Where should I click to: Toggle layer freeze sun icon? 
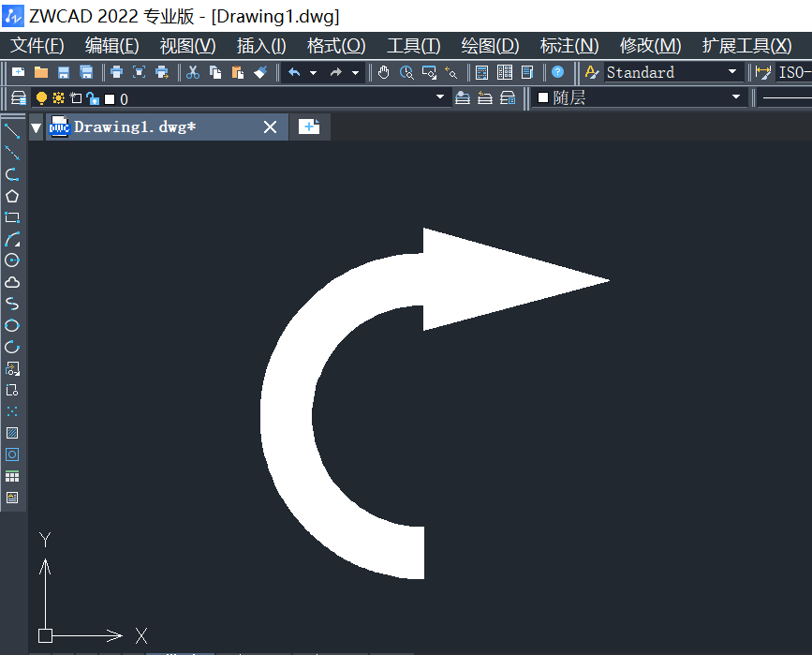pos(58,98)
